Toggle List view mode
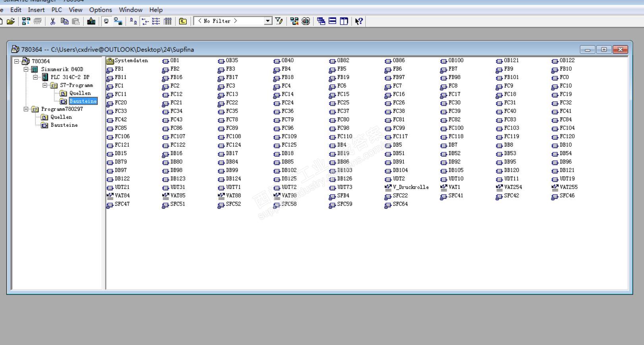The image size is (644, 345). tap(156, 21)
